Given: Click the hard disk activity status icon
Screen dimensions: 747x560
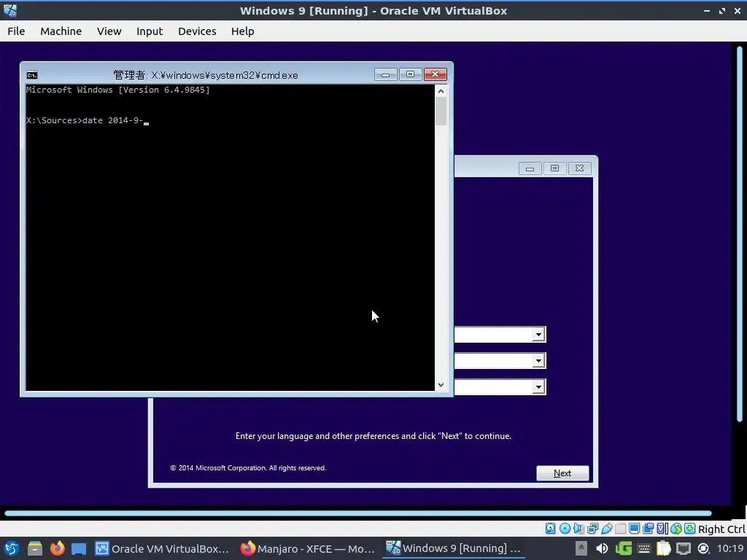Looking at the screenshot, I should [x=550, y=529].
